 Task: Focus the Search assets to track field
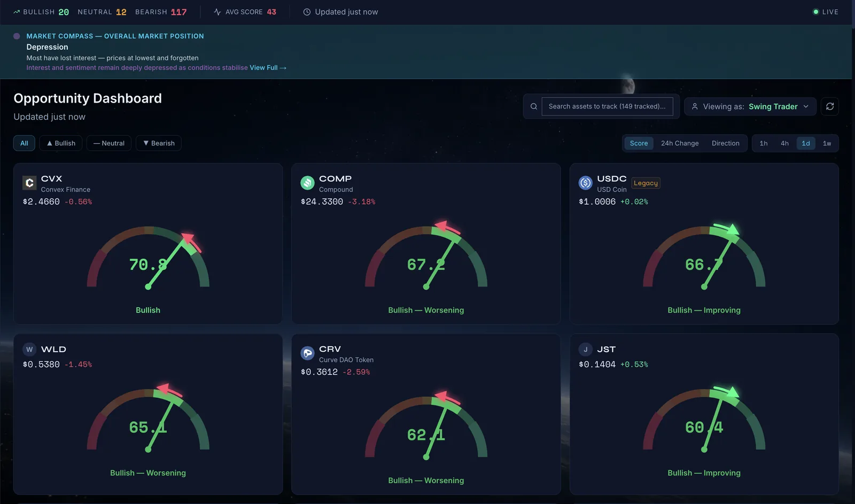pos(607,106)
